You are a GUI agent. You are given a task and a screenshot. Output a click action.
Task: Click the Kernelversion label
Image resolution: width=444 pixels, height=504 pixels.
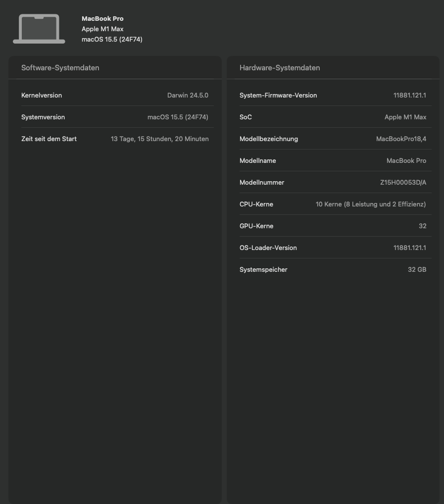tap(42, 96)
